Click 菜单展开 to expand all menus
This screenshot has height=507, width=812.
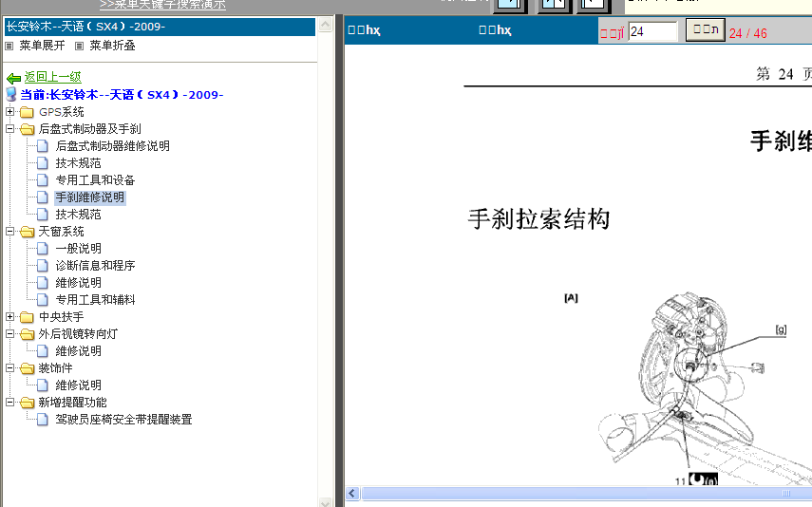tap(42, 46)
